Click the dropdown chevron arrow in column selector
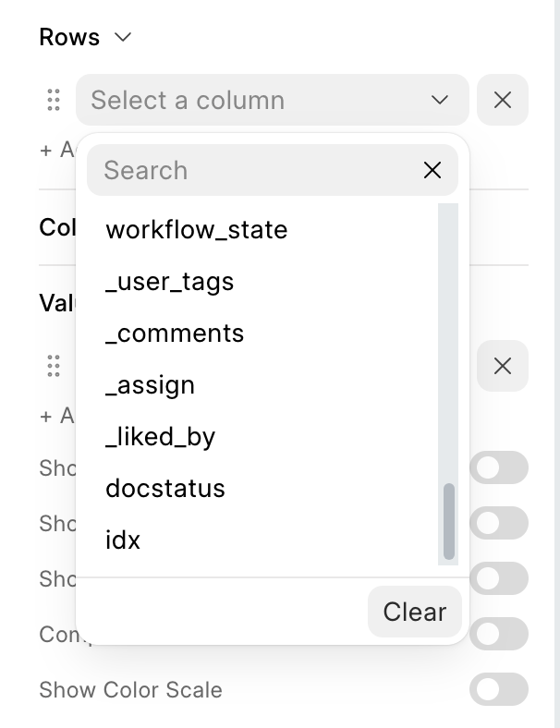The image size is (560, 728). pyautogui.click(x=439, y=100)
